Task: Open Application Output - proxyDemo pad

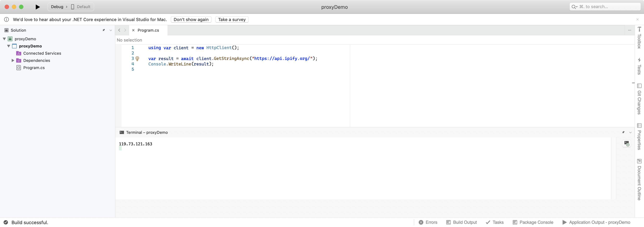Action: pos(596,222)
